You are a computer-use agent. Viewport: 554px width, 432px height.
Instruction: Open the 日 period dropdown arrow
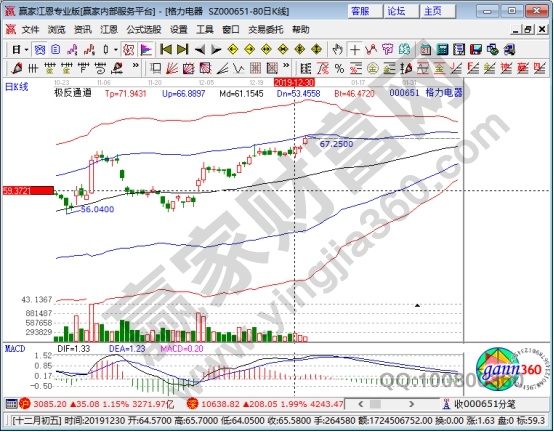pos(26,50)
